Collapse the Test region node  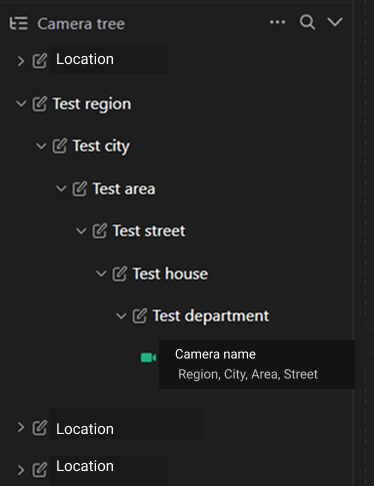(21, 104)
